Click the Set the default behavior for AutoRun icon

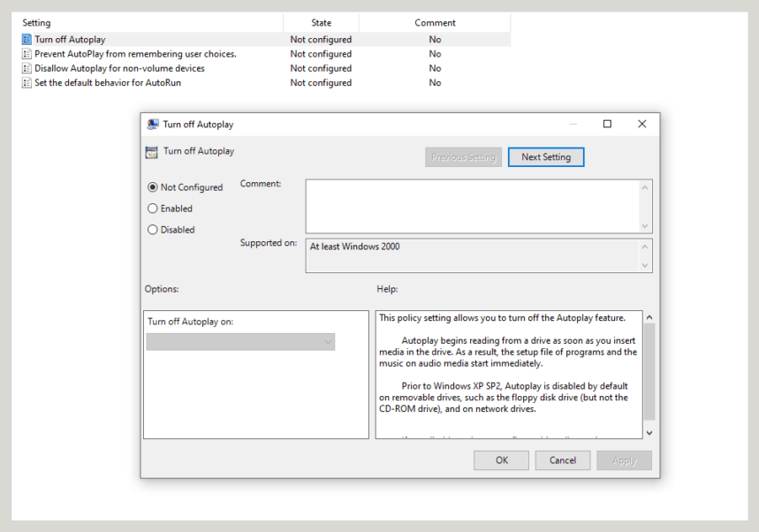27,82
